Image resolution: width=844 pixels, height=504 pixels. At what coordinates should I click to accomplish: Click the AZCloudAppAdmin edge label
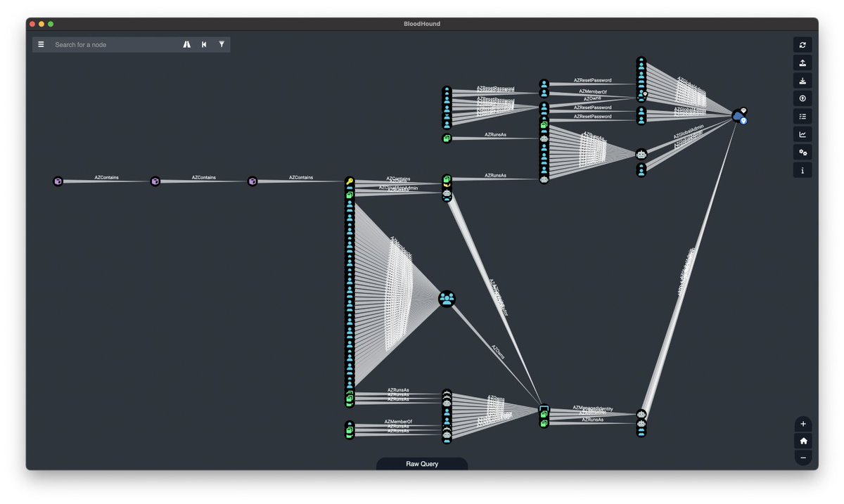[398, 188]
